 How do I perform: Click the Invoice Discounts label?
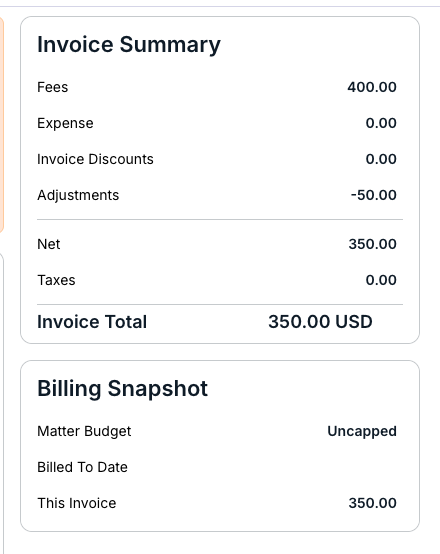pos(95,159)
